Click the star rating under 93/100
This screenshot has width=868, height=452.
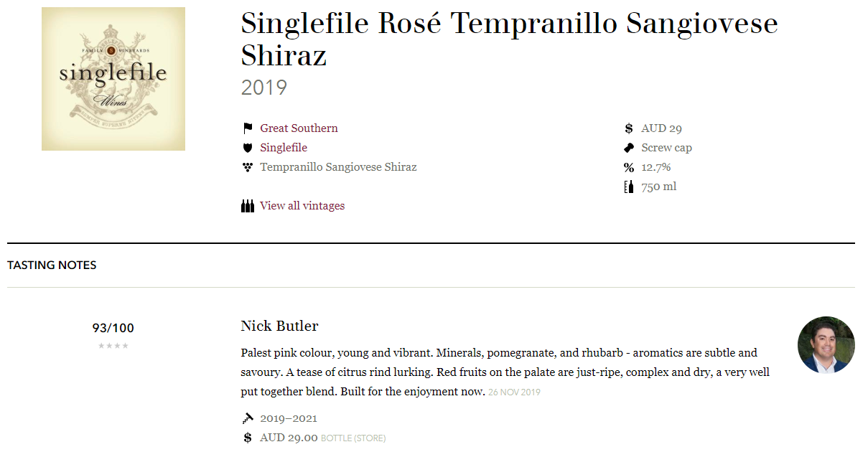click(x=113, y=346)
